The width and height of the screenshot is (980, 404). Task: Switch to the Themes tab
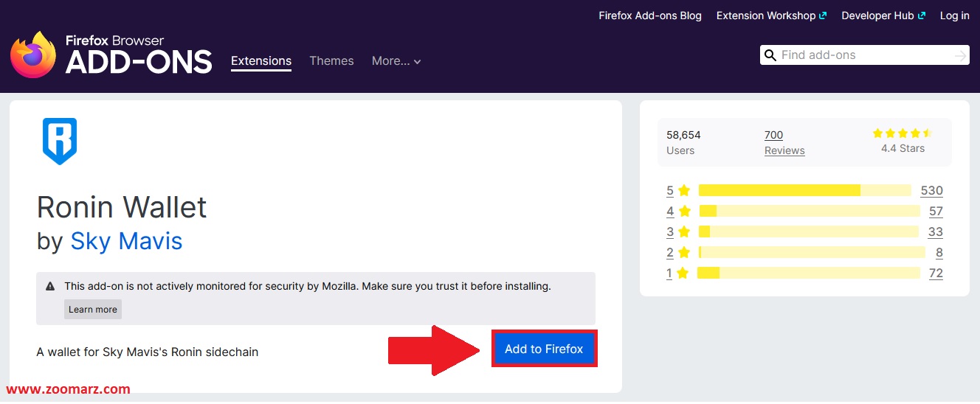pos(331,61)
